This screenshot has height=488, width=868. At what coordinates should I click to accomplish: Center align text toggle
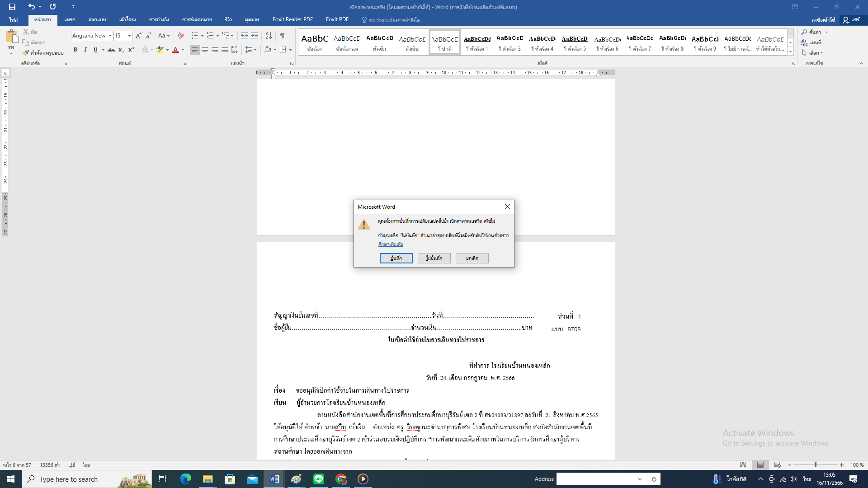205,50
